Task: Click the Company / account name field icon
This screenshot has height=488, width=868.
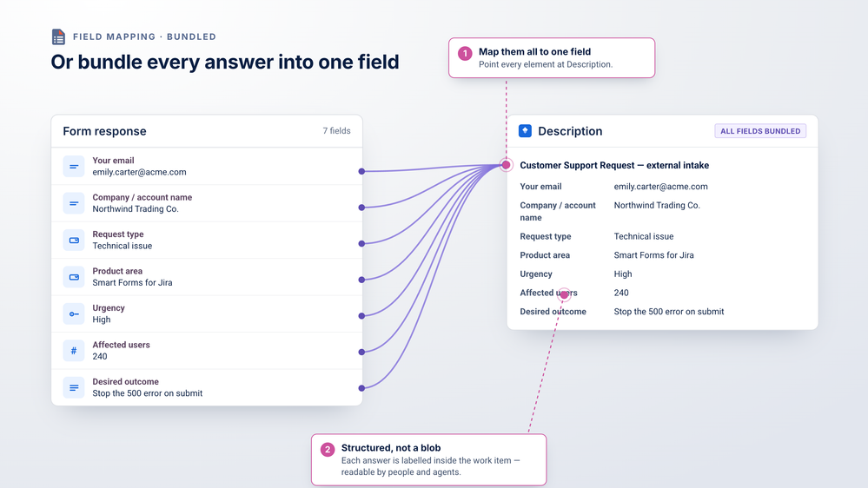Action: tap(74, 203)
